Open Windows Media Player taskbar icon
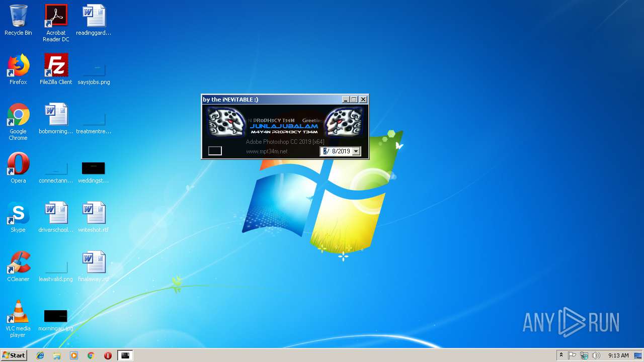The width and height of the screenshot is (644, 362). [x=74, y=355]
